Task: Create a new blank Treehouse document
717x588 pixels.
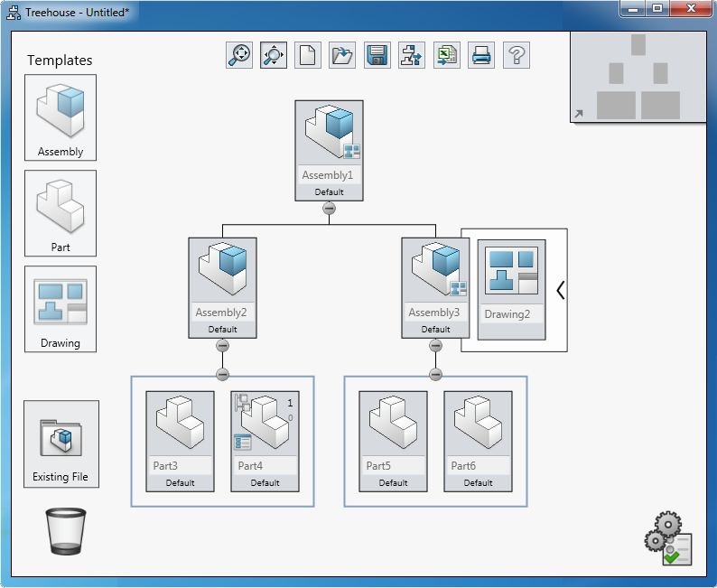Action: coord(308,55)
